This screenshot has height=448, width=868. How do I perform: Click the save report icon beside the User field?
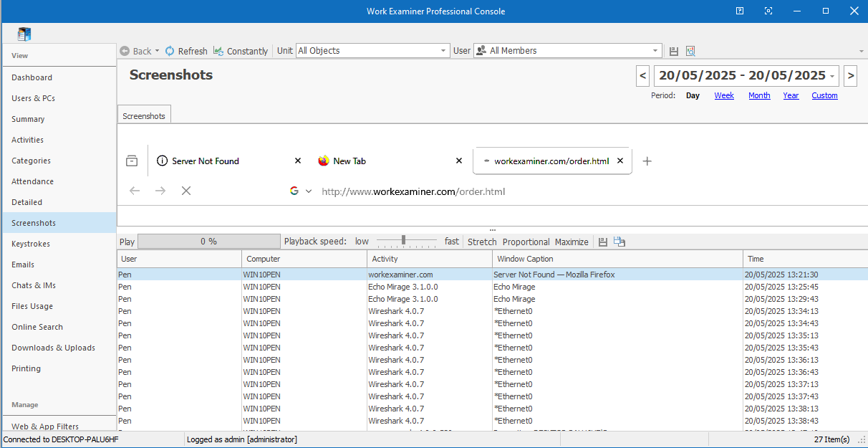[x=674, y=51]
